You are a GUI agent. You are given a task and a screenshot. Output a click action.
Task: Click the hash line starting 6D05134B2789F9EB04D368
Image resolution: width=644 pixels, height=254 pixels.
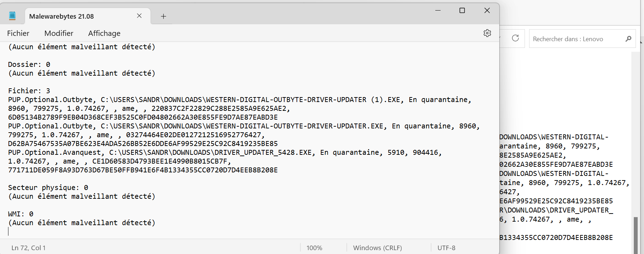(143, 117)
